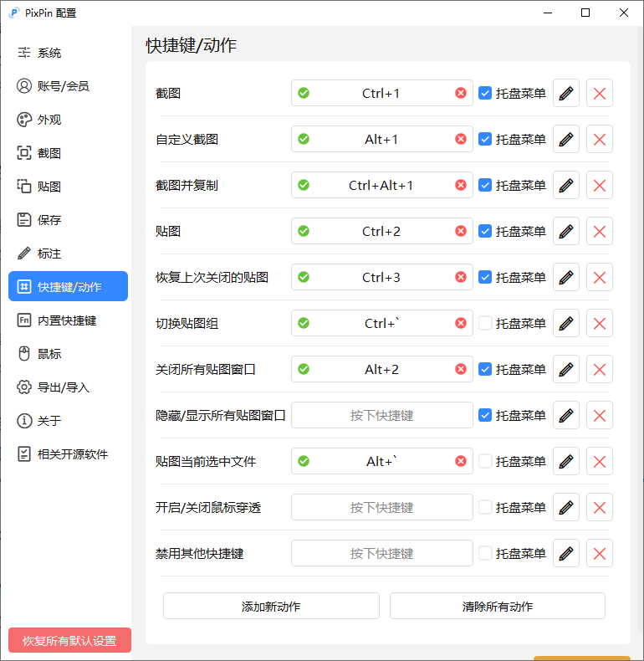Viewport: 644px width, 661px height.
Task: Uncheck 托盘菜单 for 截图
Action: point(485,93)
